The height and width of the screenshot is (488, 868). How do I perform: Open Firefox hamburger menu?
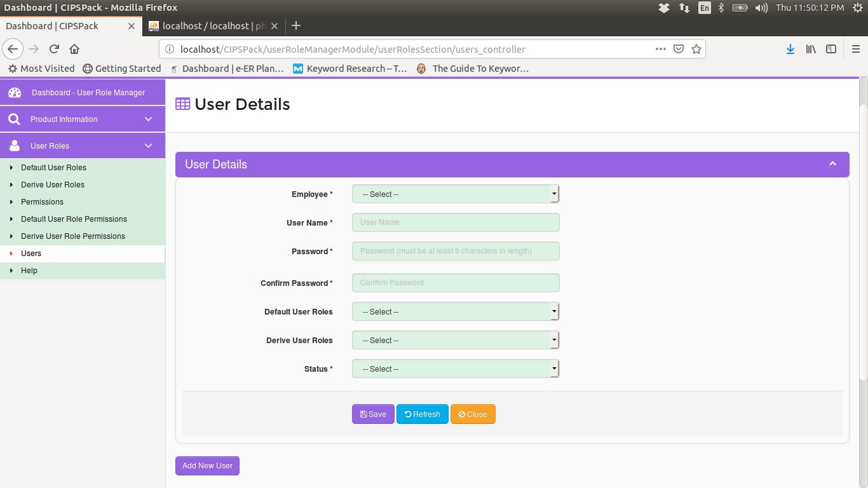(855, 49)
